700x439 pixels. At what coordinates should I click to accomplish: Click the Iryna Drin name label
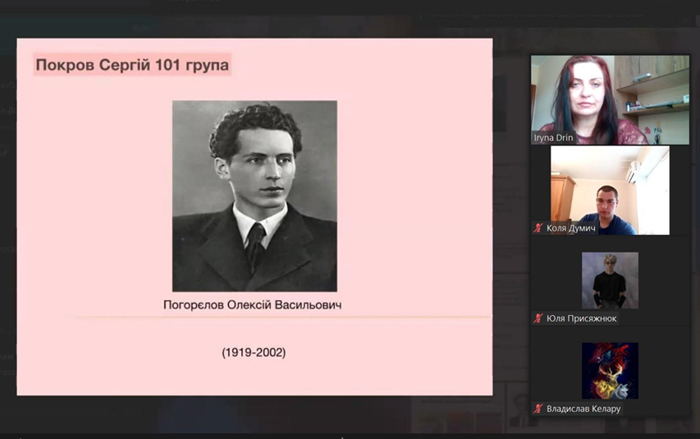click(553, 138)
